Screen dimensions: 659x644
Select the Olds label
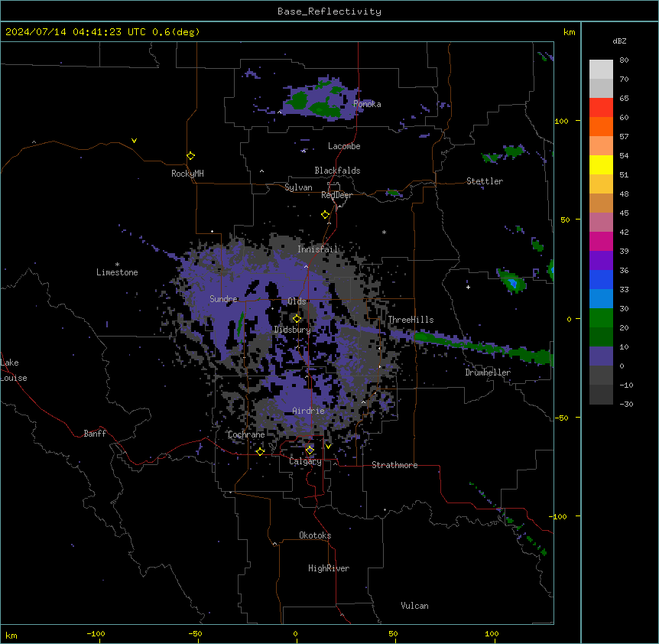297,301
